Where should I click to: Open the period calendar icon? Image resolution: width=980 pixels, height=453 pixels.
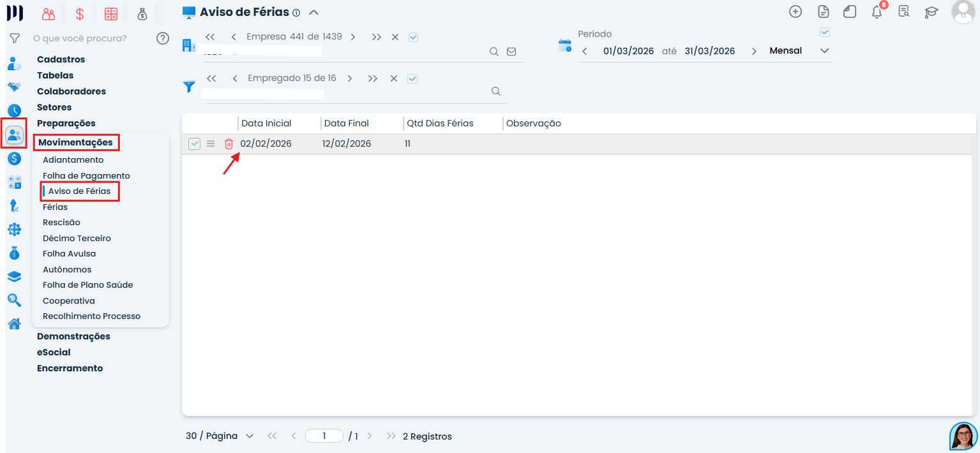tap(564, 45)
